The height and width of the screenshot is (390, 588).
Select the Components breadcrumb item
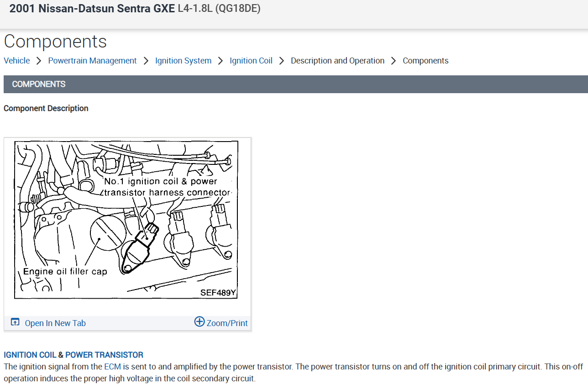[425, 61]
